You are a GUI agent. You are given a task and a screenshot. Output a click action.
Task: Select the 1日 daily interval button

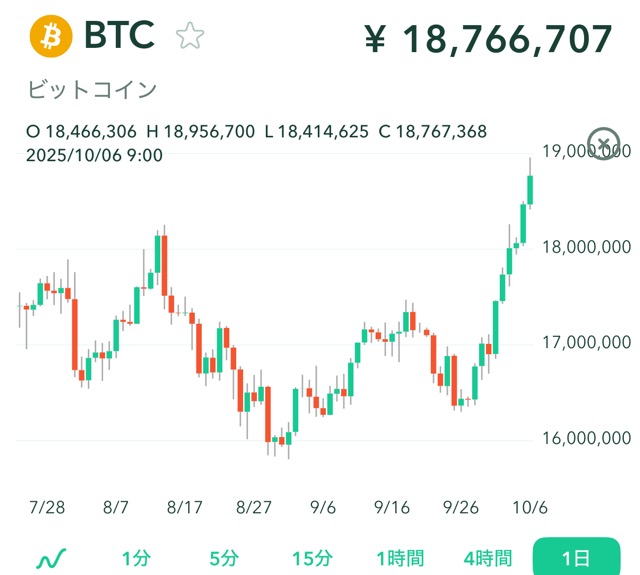tap(578, 558)
